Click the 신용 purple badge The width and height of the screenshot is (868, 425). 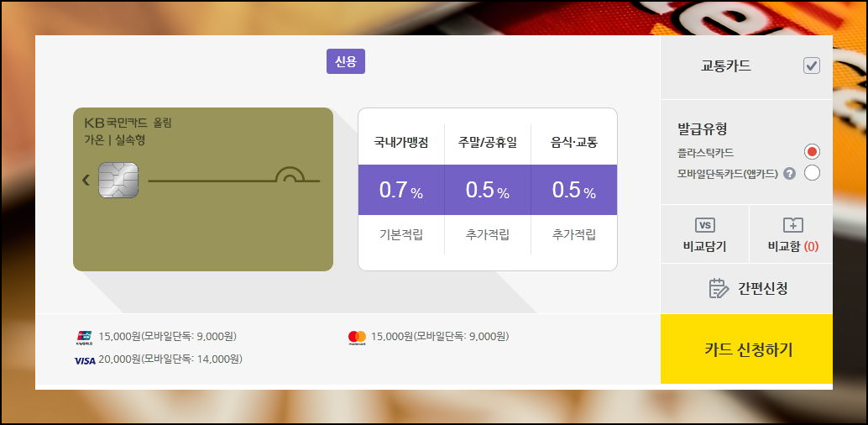(x=345, y=61)
